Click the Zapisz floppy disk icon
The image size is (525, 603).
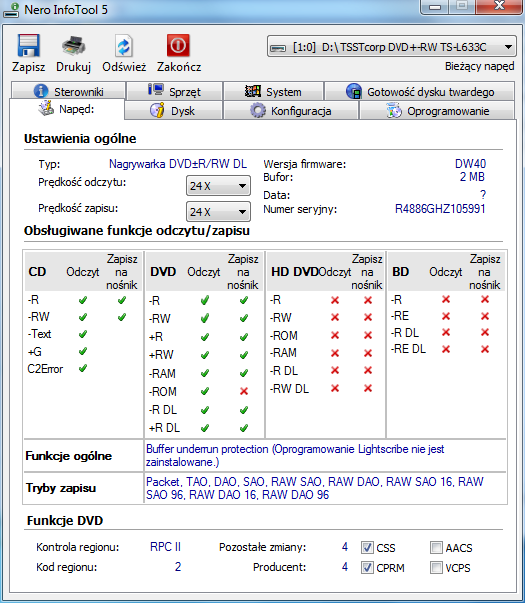coord(28,46)
